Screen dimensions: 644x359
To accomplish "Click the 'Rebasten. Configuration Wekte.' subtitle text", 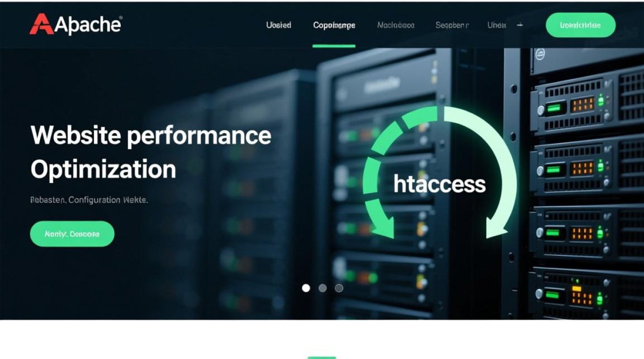I will pos(89,200).
